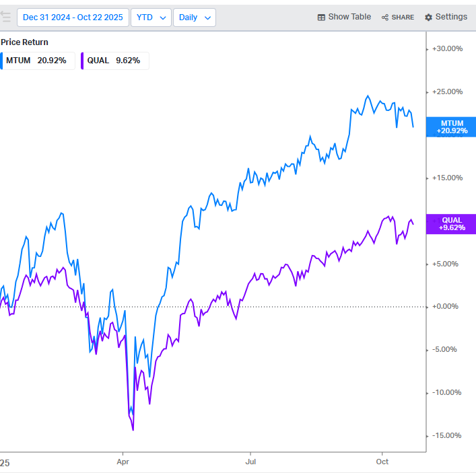Open the Dec 31 2024 - Oct 22 2025 date range picker
Viewport: 476px width, 473px height.
(73, 17)
